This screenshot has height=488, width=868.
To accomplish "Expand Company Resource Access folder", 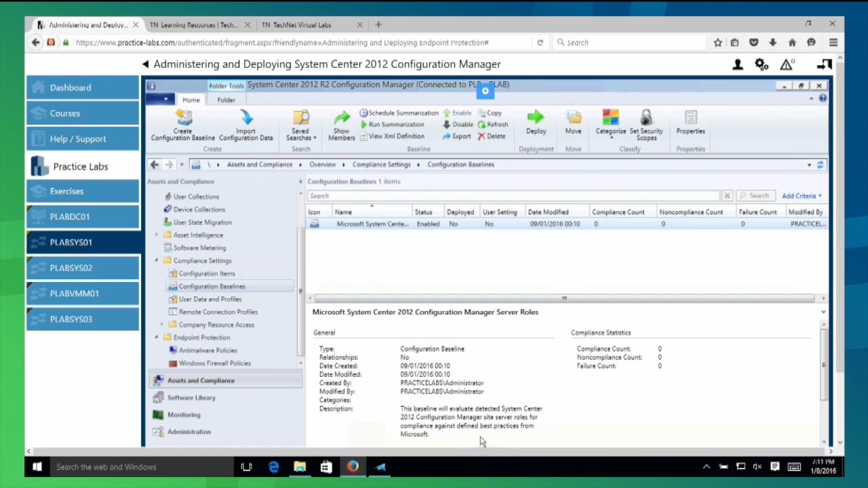I will tap(162, 325).
